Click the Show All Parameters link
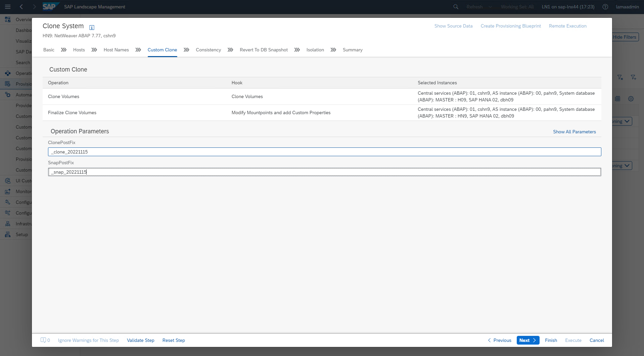 pyautogui.click(x=574, y=132)
